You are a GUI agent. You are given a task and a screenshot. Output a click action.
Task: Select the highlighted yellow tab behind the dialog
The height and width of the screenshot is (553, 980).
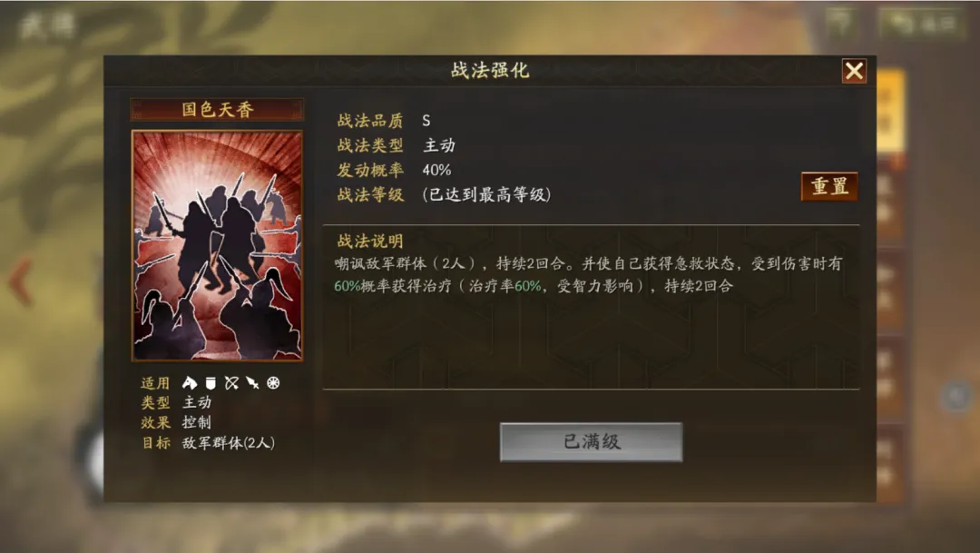tap(891, 112)
